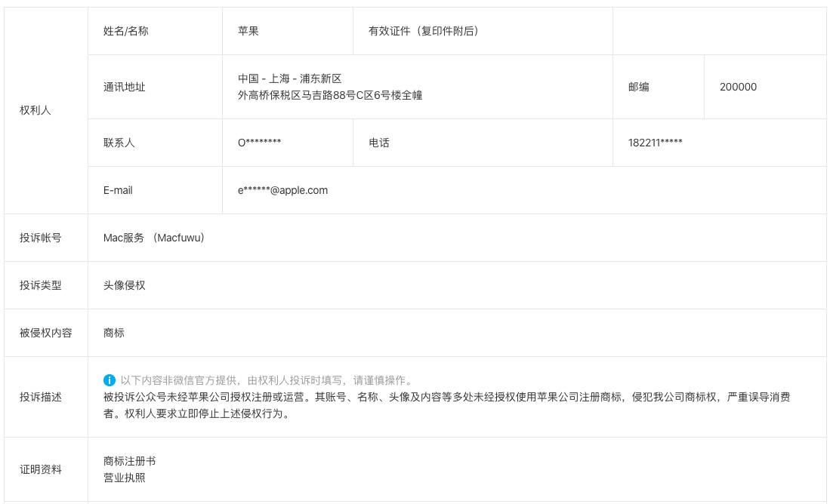Image resolution: width=830 pixels, height=504 pixels.
Task: Click the 联系人 label
Action: [x=119, y=143]
